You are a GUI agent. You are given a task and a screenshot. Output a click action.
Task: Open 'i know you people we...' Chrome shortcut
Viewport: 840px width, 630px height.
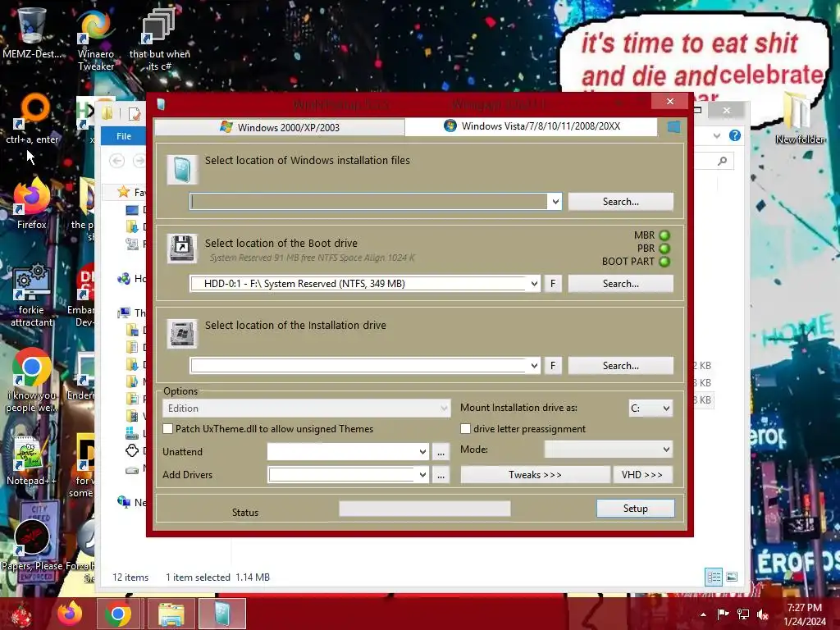31,381
